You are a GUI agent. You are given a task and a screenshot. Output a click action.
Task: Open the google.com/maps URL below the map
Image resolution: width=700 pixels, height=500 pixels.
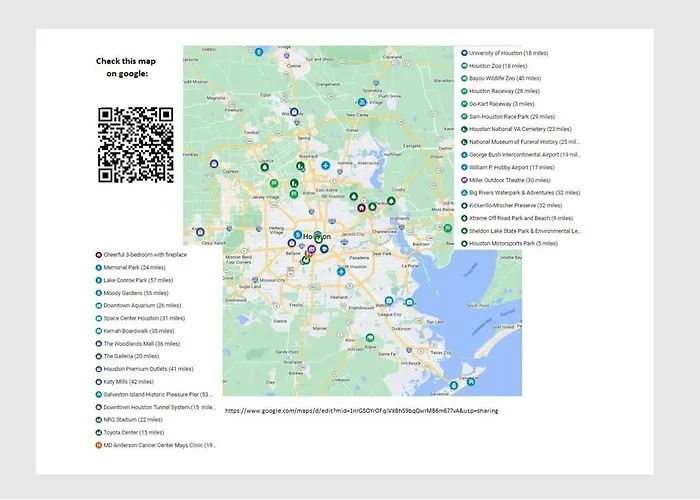coord(361,411)
